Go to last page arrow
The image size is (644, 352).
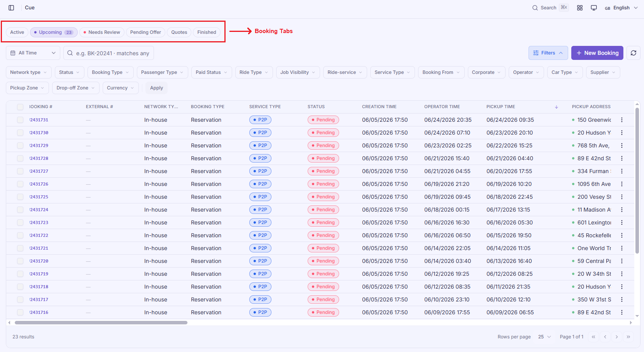tap(628, 337)
